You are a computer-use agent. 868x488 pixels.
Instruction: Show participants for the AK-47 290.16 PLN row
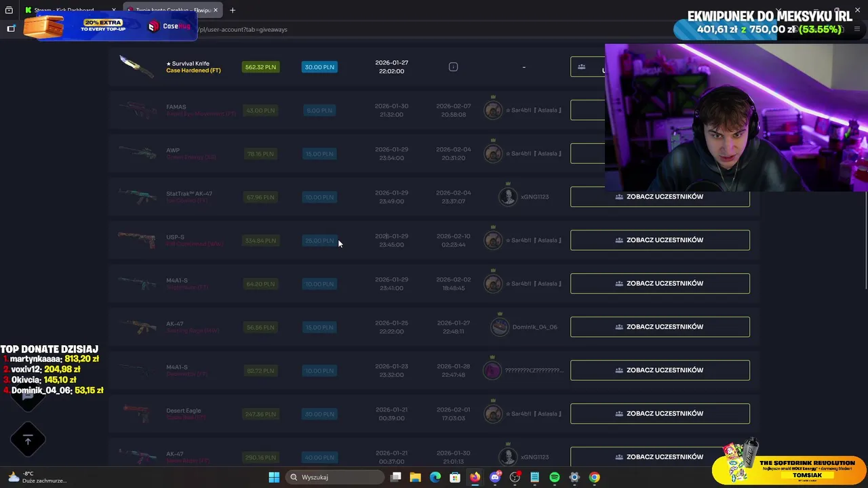tap(660, 457)
